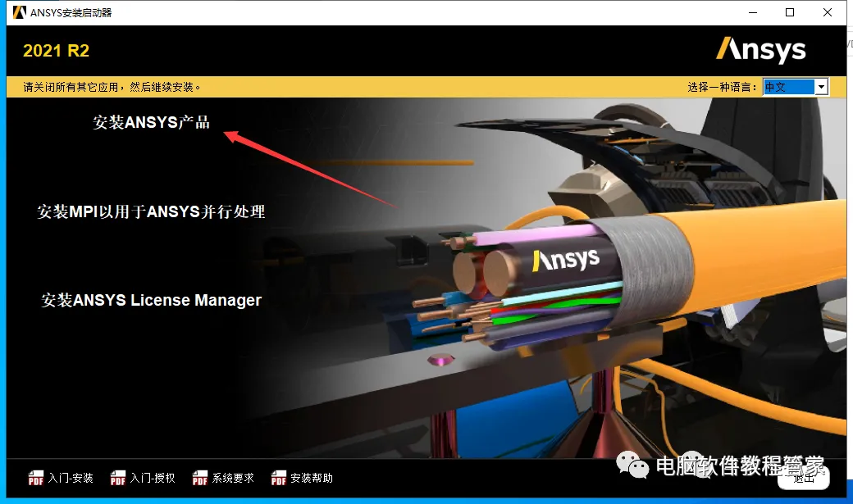Click the 2021 R2 version text
The image size is (853, 504).
click(x=56, y=51)
